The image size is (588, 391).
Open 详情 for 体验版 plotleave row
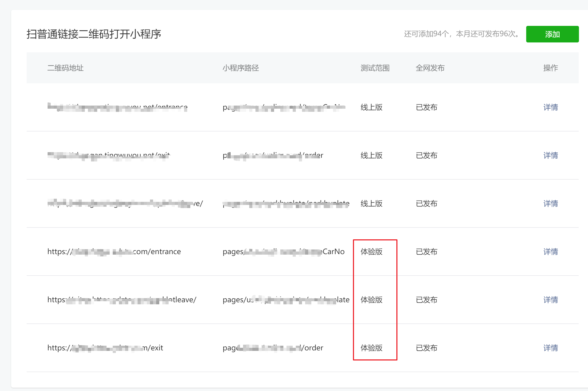(x=551, y=300)
